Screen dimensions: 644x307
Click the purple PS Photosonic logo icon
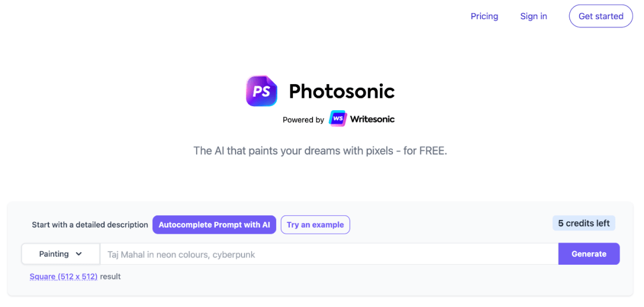pyautogui.click(x=262, y=91)
